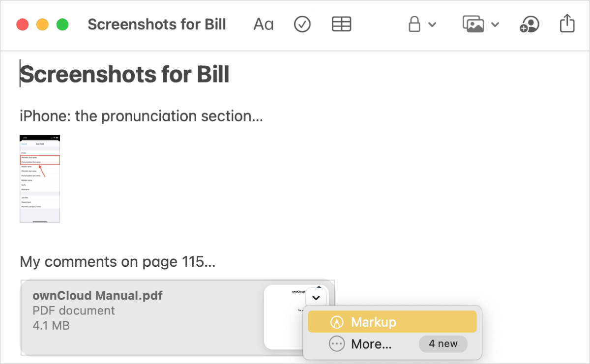Open the iPhone screenshot thumbnail
This screenshot has height=364, width=590.
click(x=40, y=179)
